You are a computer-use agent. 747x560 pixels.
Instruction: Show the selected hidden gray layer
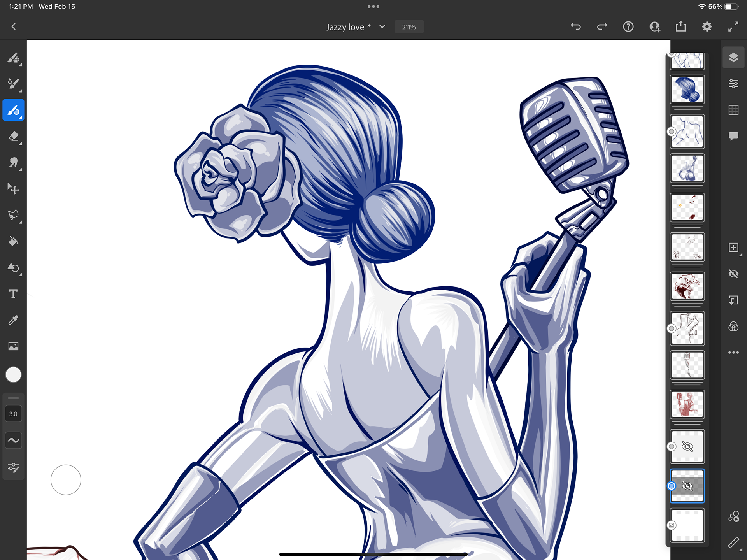[687, 486]
